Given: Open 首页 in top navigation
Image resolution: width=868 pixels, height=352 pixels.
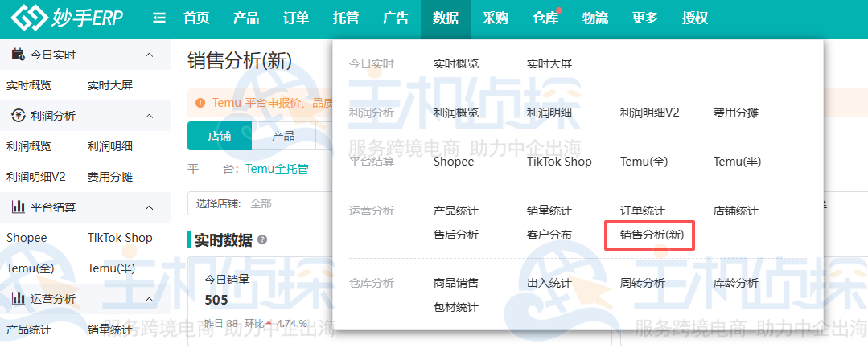Looking at the screenshot, I should pos(196,18).
